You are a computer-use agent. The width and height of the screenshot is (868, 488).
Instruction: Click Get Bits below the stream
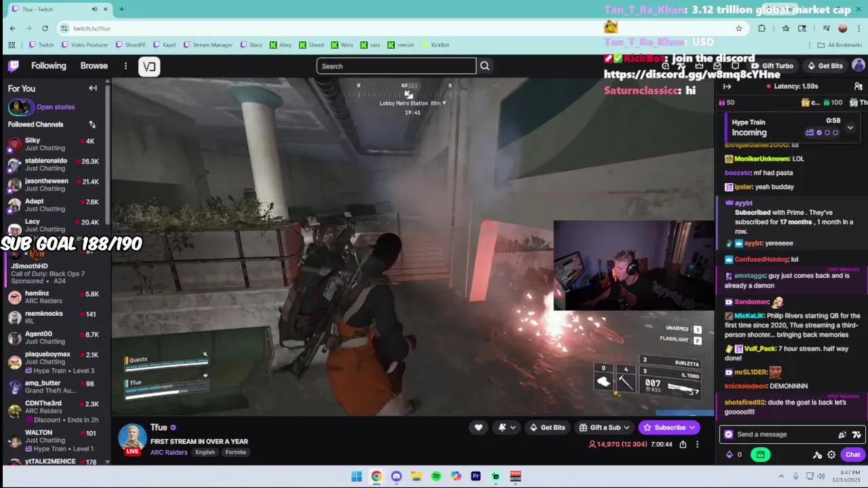click(x=547, y=427)
